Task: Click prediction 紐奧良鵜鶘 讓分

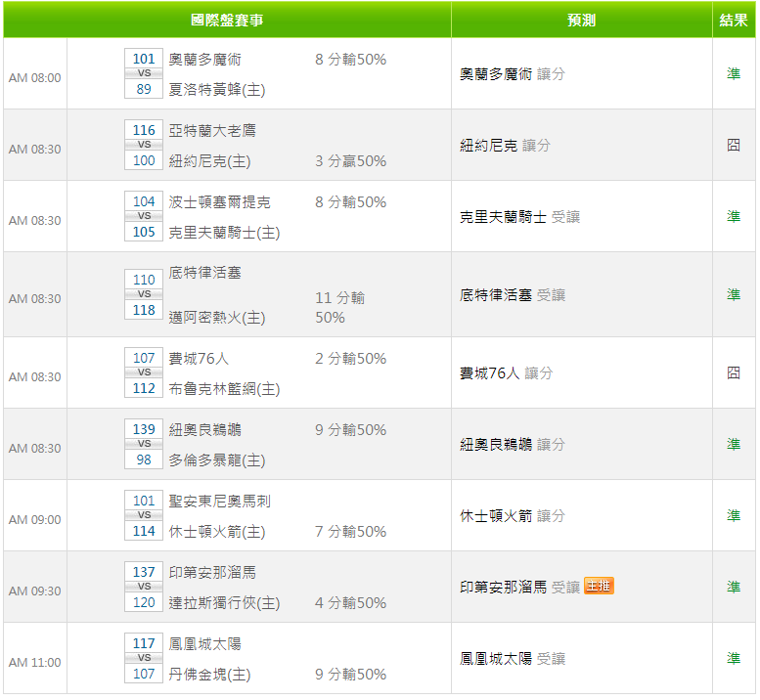Action: click(x=512, y=444)
